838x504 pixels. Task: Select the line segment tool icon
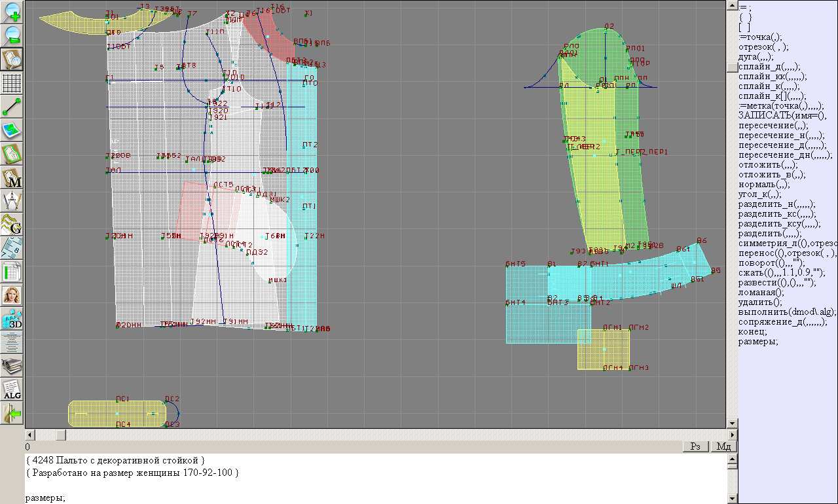point(12,107)
